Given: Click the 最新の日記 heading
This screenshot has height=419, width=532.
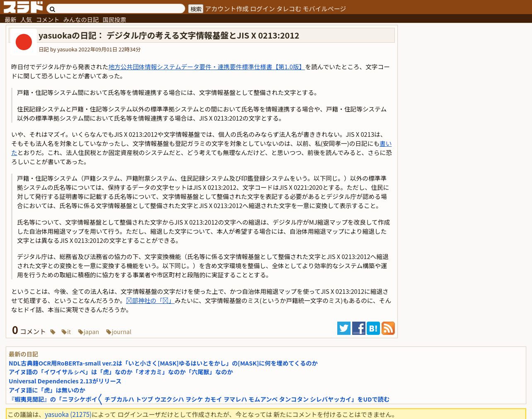Looking at the screenshot, I should click(x=23, y=354).
